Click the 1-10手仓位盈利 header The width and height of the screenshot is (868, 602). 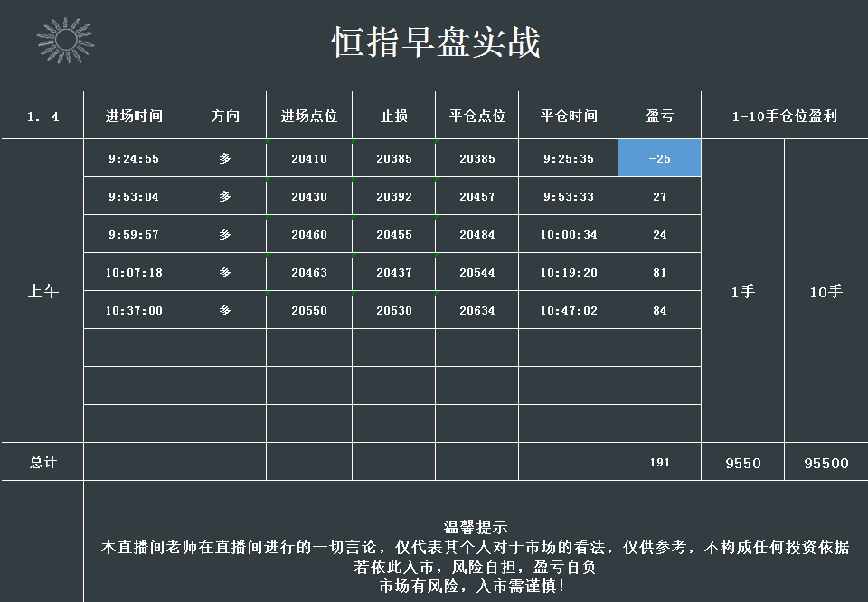[x=785, y=116]
